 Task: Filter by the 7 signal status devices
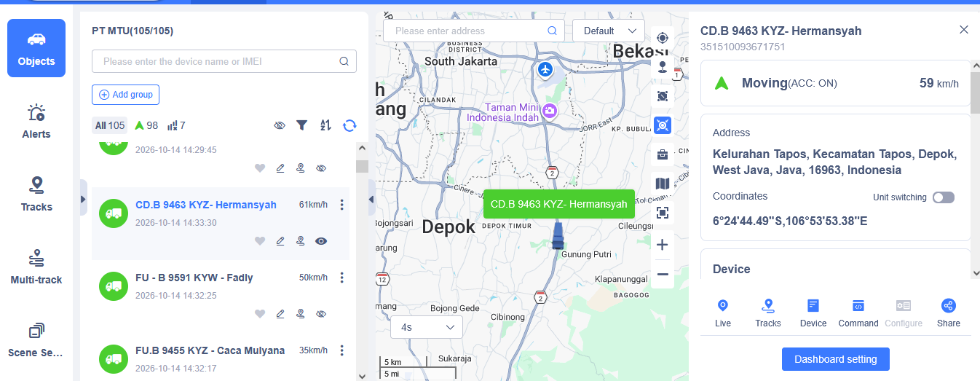pos(176,125)
